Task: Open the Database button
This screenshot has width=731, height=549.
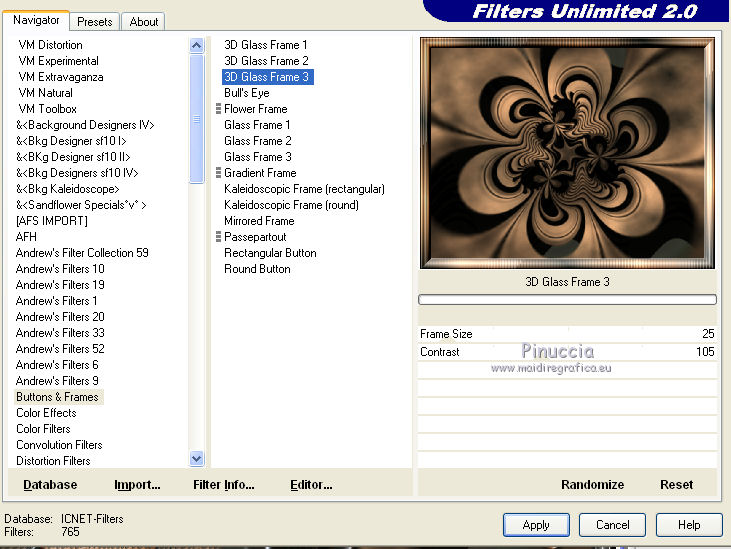Action: (50, 485)
